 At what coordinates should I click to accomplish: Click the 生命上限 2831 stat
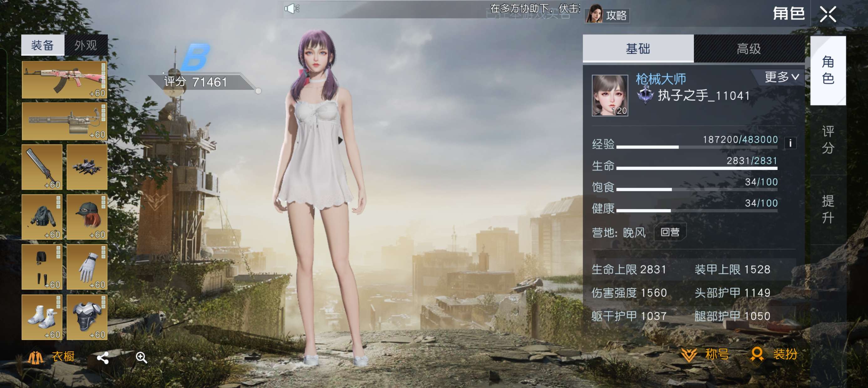point(629,269)
